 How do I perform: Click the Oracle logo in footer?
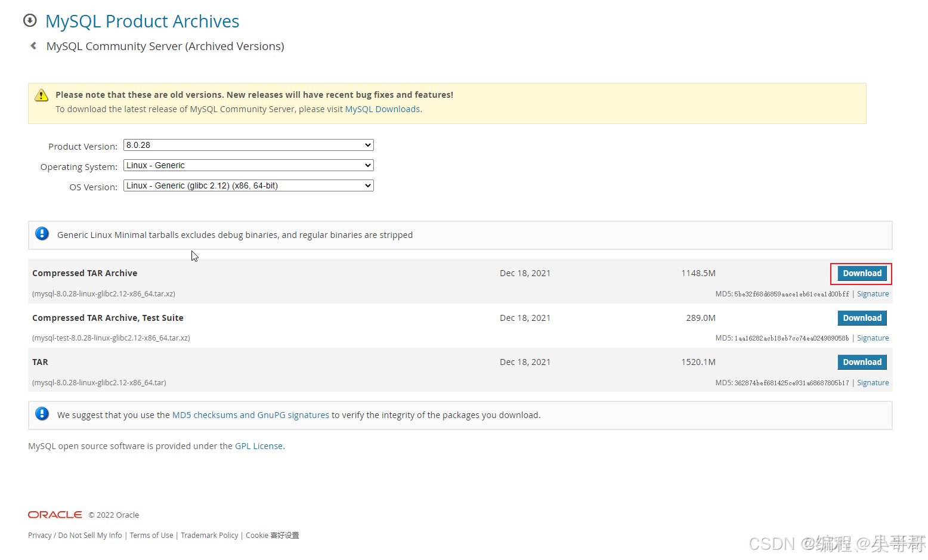[x=55, y=515]
